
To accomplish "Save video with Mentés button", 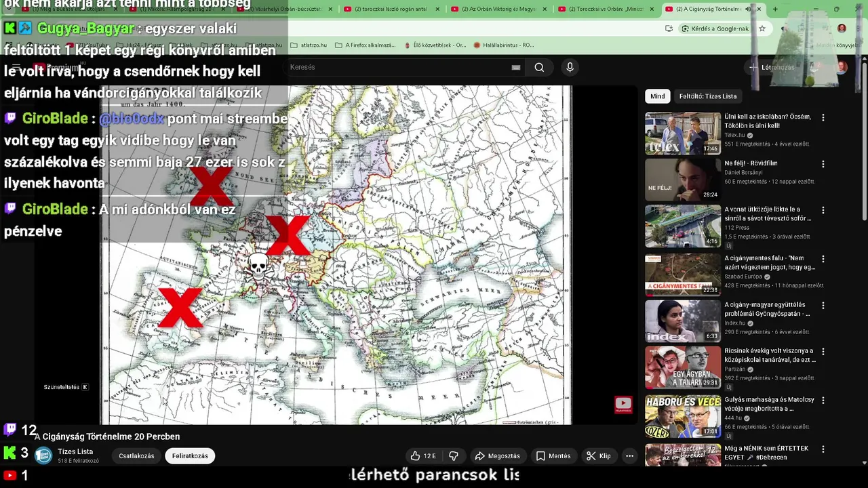I will [x=553, y=456].
